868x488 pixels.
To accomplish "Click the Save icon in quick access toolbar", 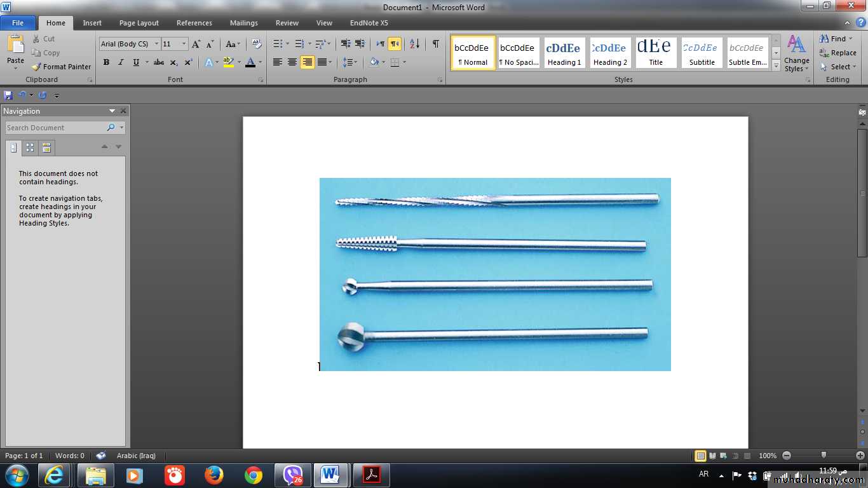I will tap(8, 95).
